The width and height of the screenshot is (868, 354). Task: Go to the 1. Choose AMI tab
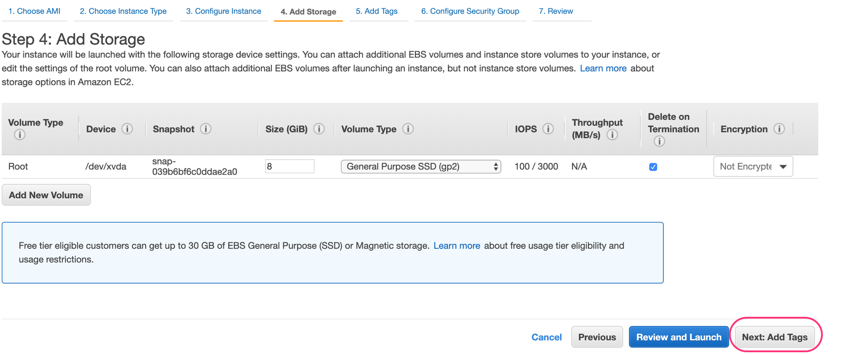click(x=35, y=11)
